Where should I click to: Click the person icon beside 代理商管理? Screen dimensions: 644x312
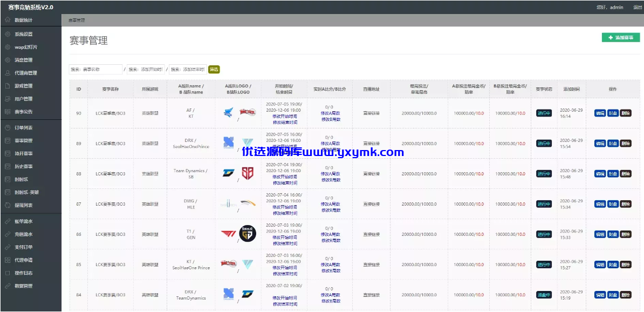click(x=8, y=73)
